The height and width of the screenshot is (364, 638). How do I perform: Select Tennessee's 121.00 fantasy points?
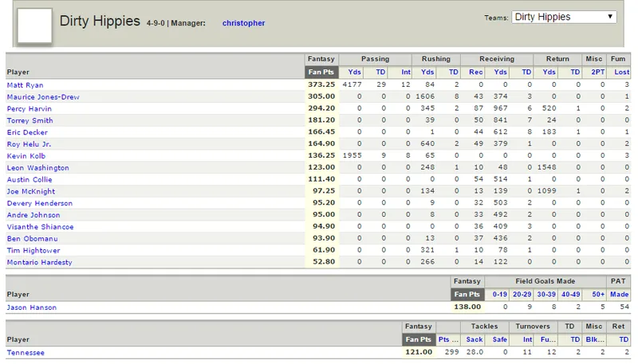click(x=419, y=352)
